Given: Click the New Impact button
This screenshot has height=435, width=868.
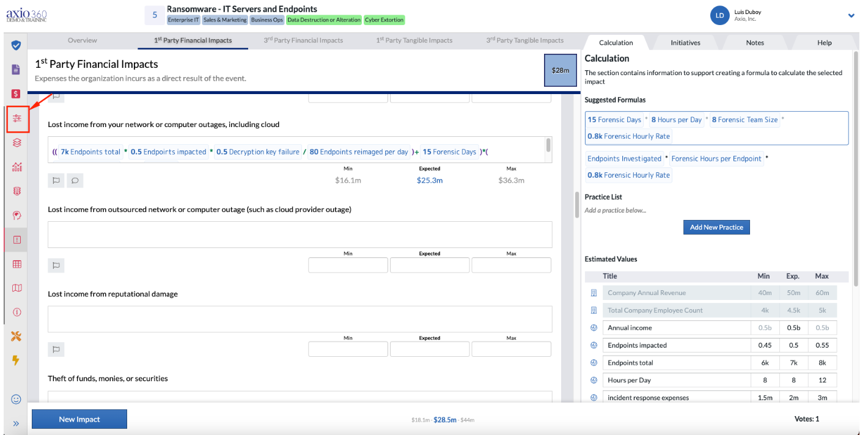Looking at the screenshot, I should (x=79, y=419).
